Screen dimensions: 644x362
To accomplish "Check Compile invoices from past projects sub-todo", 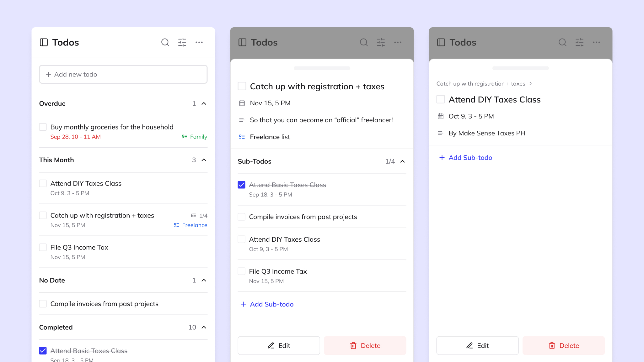I will [x=241, y=217].
